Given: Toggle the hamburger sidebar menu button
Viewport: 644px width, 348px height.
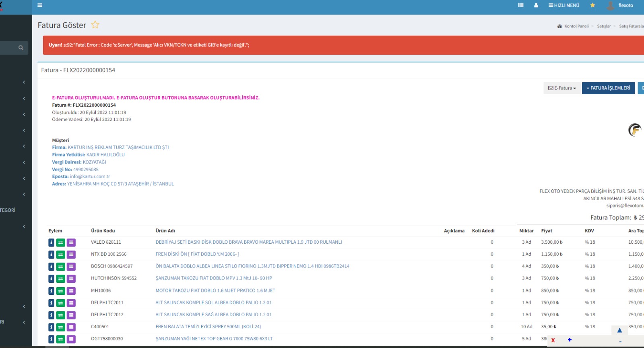Looking at the screenshot, I should coord(39,5).
